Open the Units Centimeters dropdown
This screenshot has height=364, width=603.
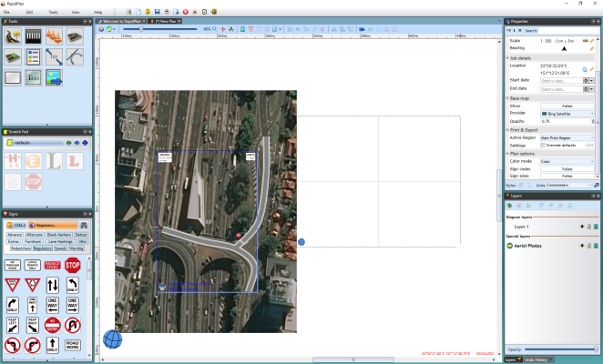click(x=569, y=186)
